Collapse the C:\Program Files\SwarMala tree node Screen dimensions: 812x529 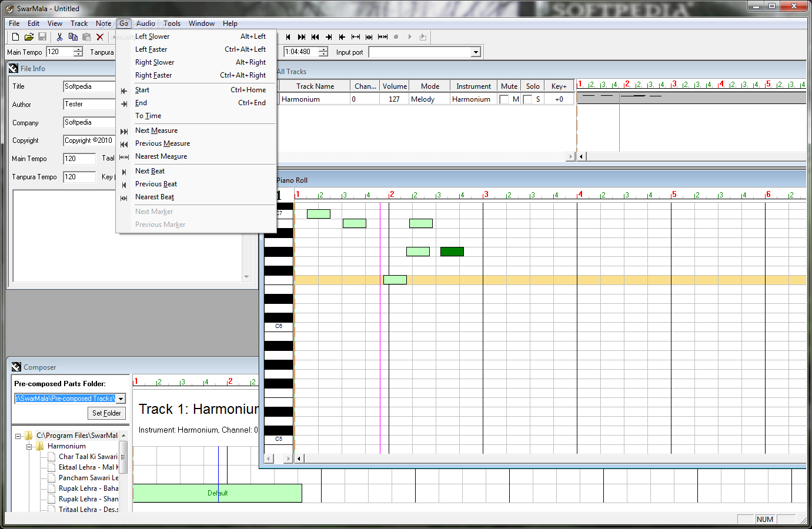[18, 436]
